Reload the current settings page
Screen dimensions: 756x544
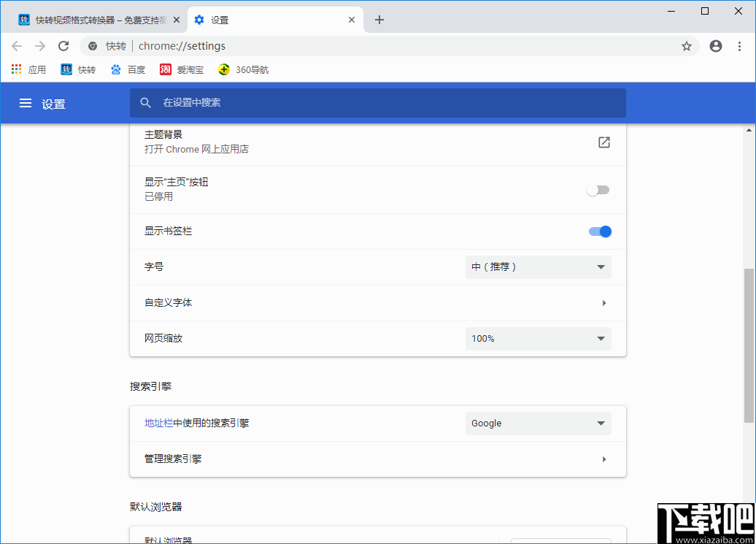click(x=63, y=45)
